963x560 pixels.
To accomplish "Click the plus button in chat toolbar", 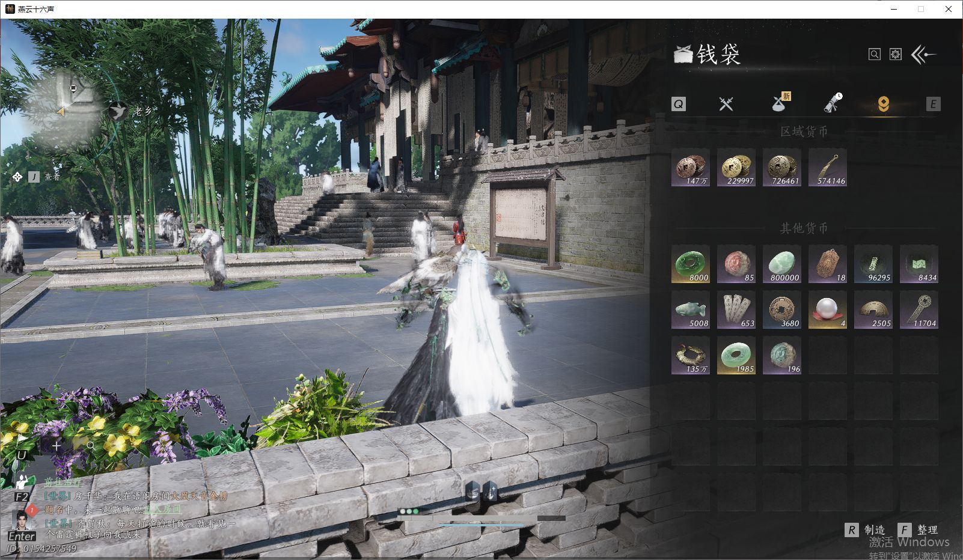I will [x=57, y=446].
